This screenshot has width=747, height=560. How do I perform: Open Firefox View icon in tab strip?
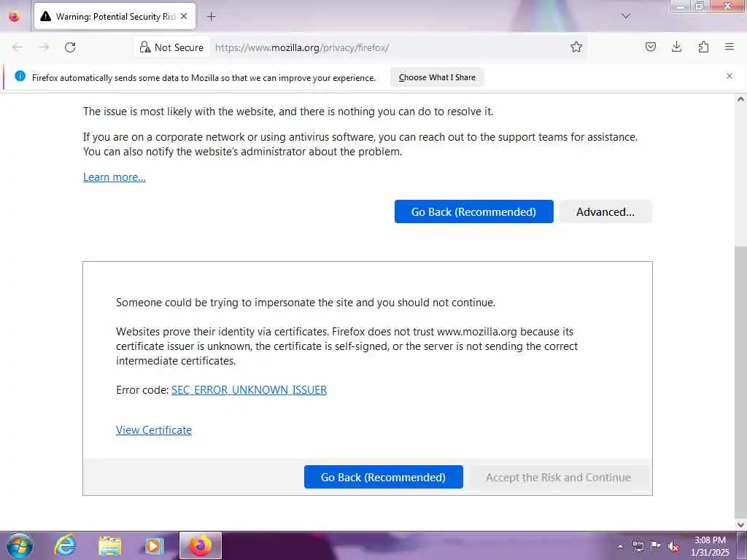(x=15, y=17)
